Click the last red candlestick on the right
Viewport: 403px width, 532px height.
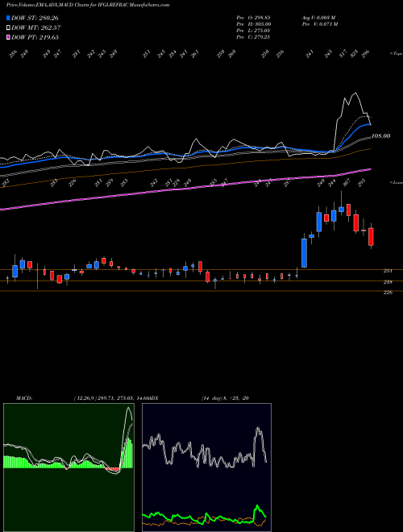click(x=371, y=236)
